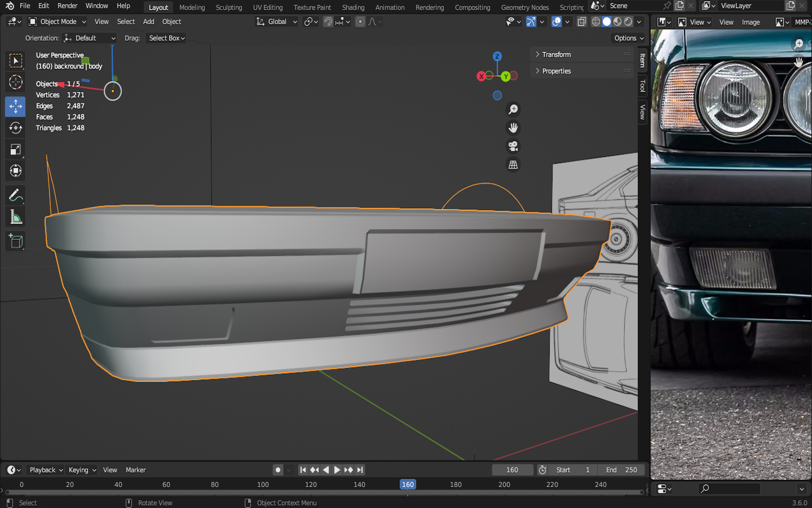Switch between perspective and orthographic view
Viewport: 812px width, 508px height.
pyautogui.click(x=513, y=165)
